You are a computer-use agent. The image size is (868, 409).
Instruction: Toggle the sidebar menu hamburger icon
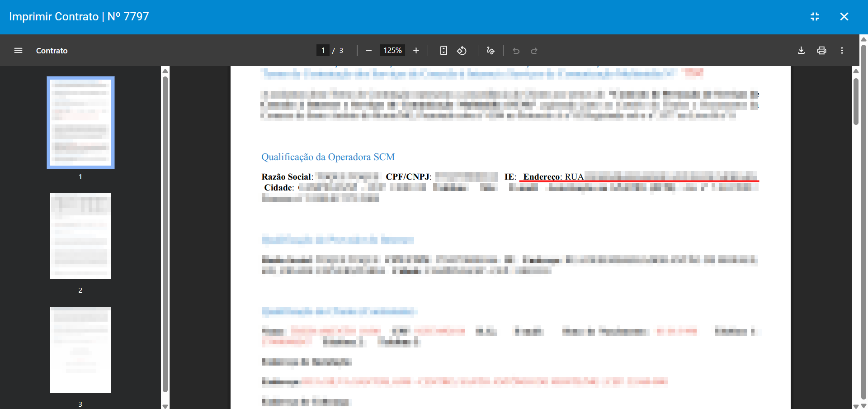tap(18, 51)
